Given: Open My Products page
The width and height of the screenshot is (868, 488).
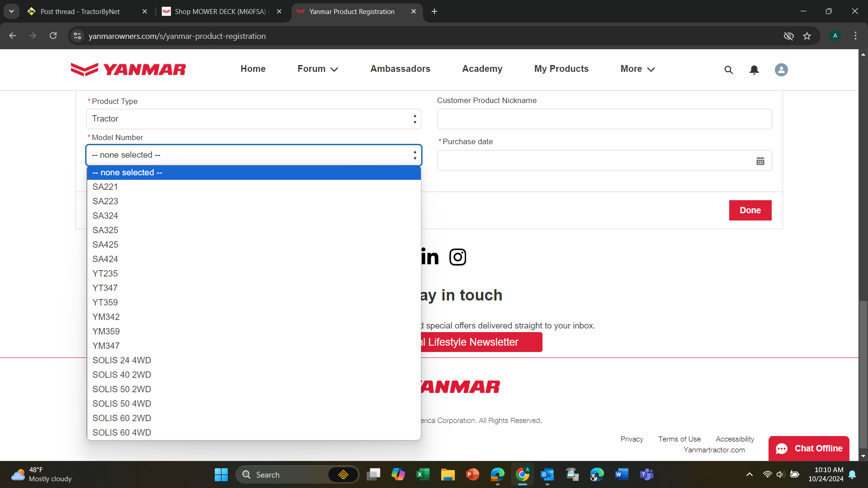Looking at the screenshot, I should pos(561,69).
